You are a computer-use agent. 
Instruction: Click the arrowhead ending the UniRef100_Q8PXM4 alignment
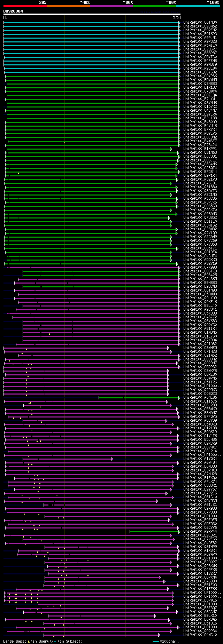(160, 578)
